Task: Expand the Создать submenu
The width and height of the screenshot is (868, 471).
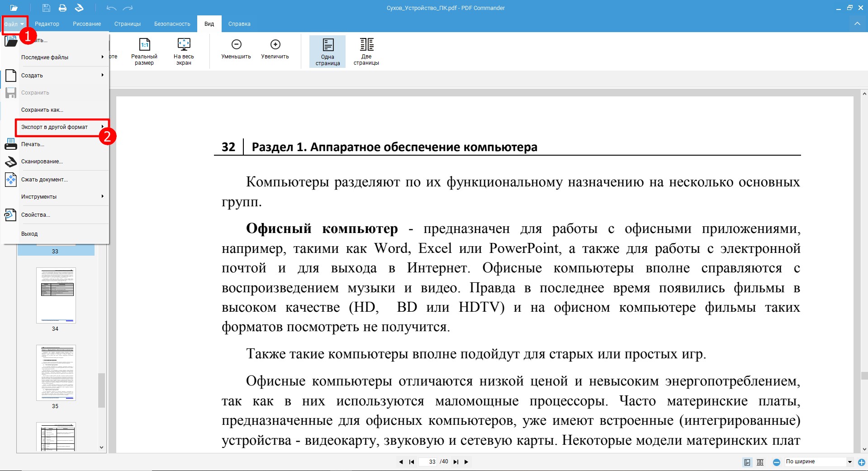Action: (62, 76)
